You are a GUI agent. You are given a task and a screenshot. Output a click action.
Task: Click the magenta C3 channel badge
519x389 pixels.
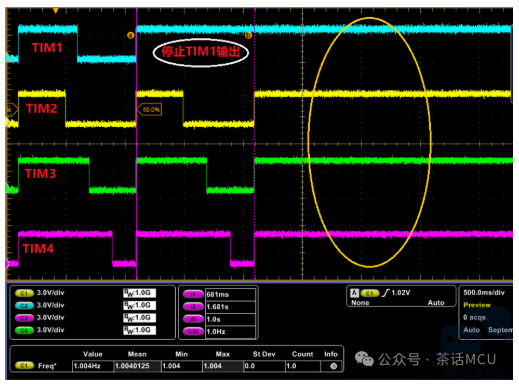click(24, 318)
